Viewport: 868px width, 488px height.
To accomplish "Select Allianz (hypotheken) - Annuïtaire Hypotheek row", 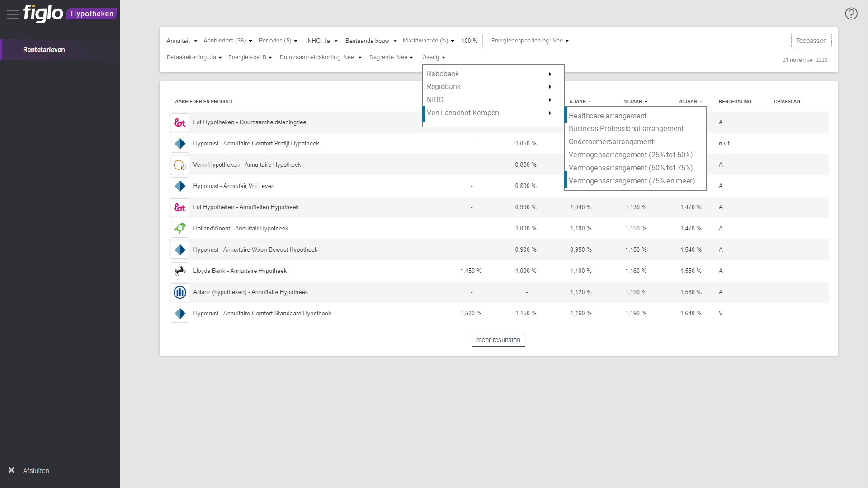I will 499,292.
